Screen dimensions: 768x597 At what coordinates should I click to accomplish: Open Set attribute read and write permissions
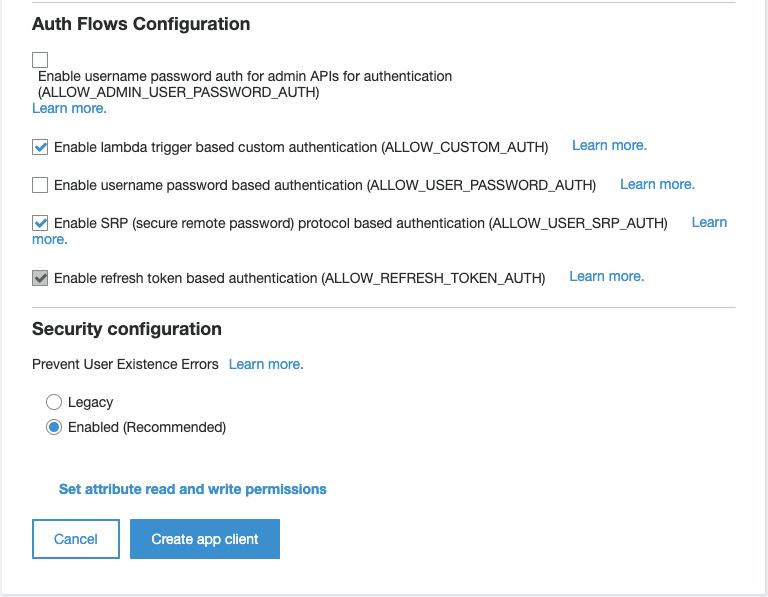tap(193, 489)
